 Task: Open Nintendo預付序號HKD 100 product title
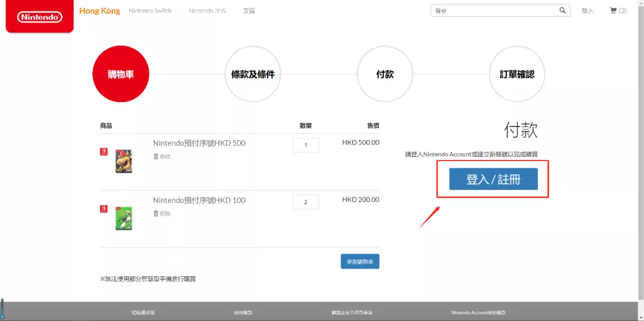[x=199, y=200]
